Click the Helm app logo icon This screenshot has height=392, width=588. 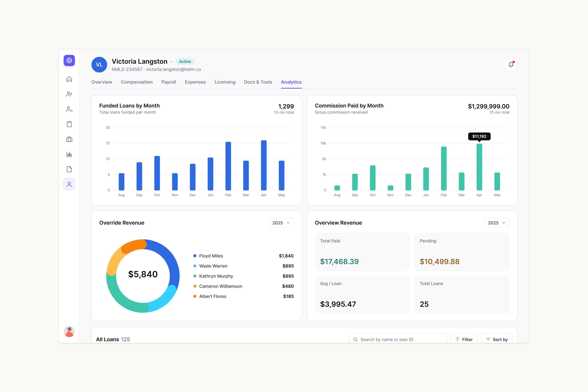pos(69,60)
